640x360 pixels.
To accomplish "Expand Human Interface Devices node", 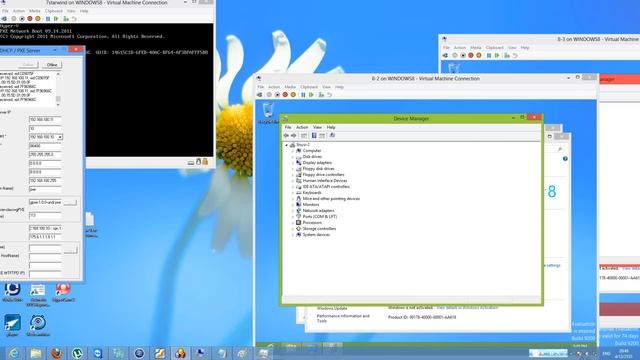I will click(x=293, y=181).
